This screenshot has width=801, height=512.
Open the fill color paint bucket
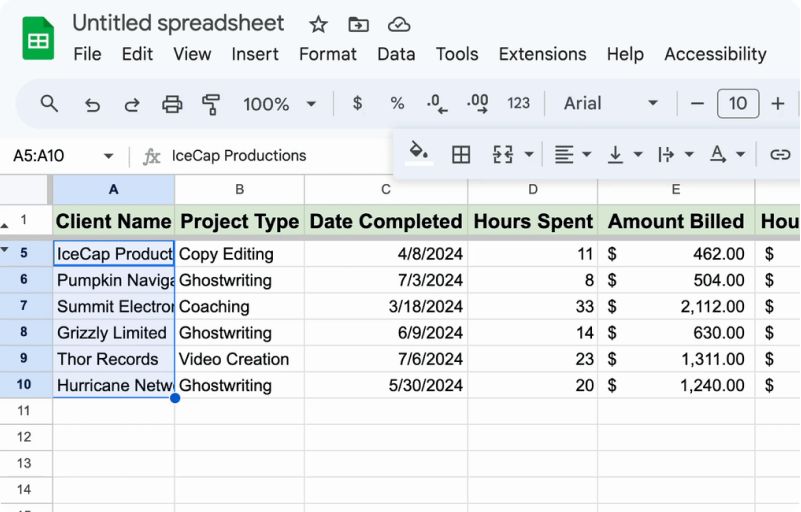tap(419, 153)
